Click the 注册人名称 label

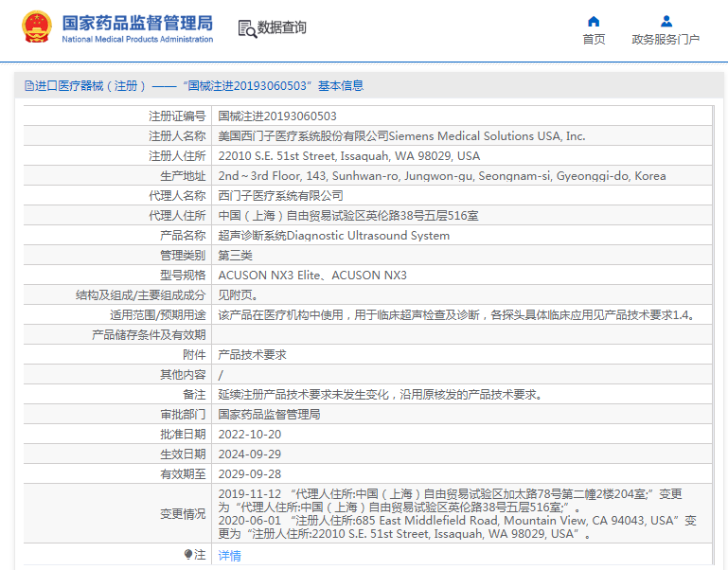177,136
